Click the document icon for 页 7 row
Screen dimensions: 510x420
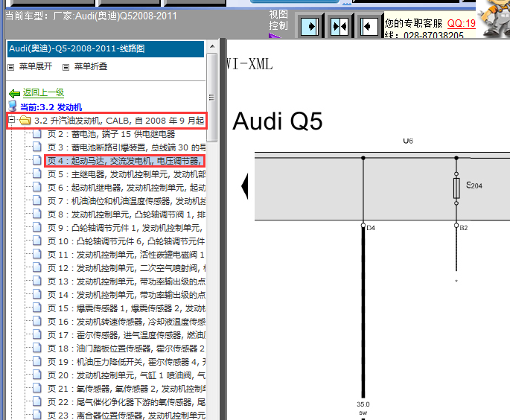(37, 201)
